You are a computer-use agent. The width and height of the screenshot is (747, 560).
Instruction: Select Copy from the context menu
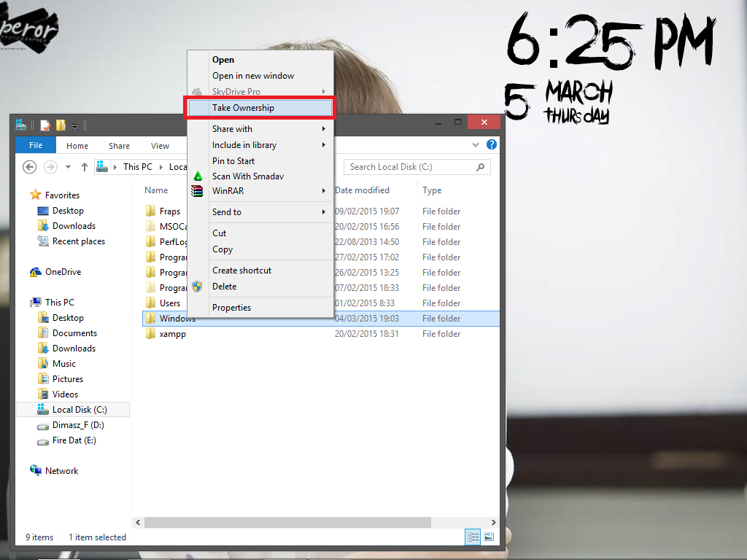(x=260, y=249)
